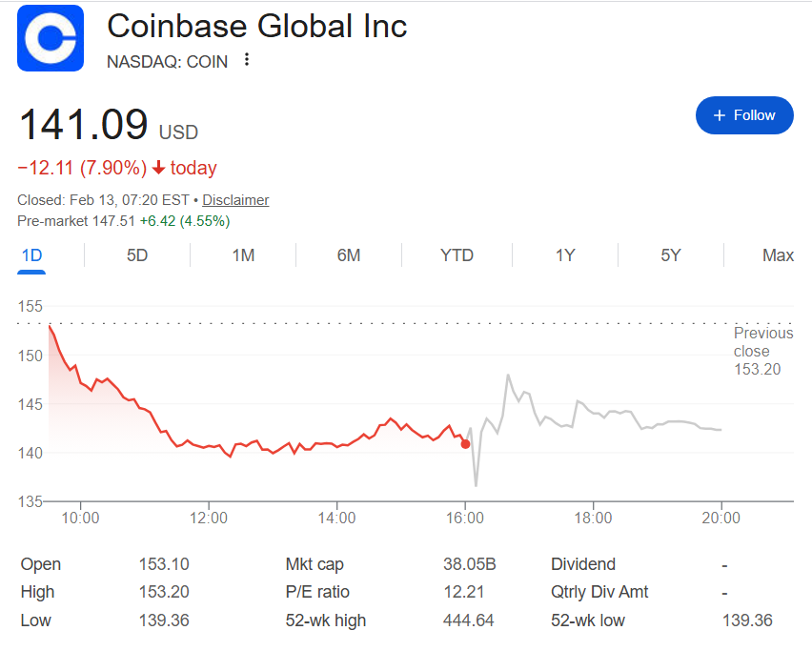Open the Disclaimer link
812x651 pixels.
coord(234,200)
